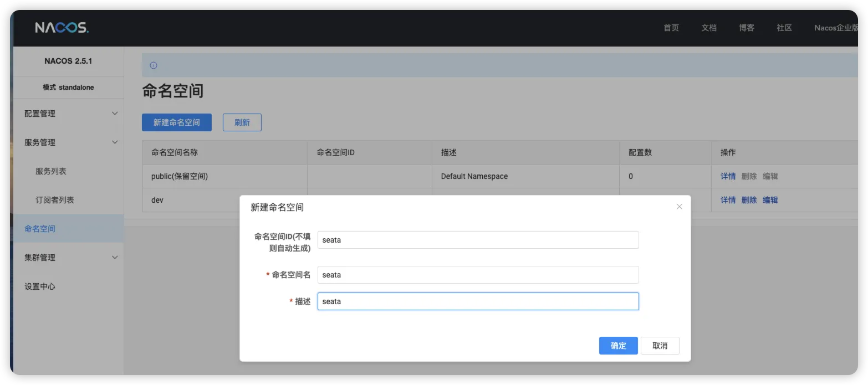The image size is (868, 385).
Task: Open 文档 in the top navigation
Action: [709, 28]
